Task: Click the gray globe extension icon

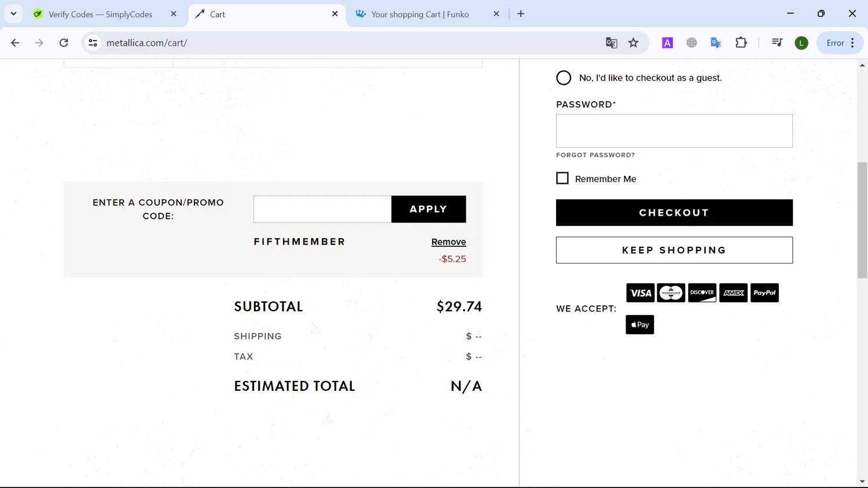Action: (692, 43)
